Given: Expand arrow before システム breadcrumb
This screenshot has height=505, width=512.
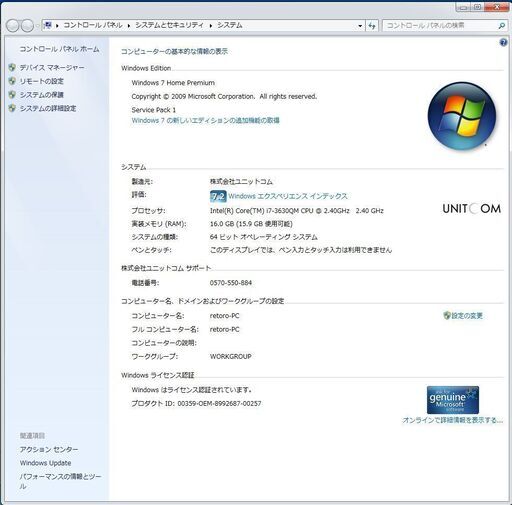Looking at the screenshot, I should point(211,26).
